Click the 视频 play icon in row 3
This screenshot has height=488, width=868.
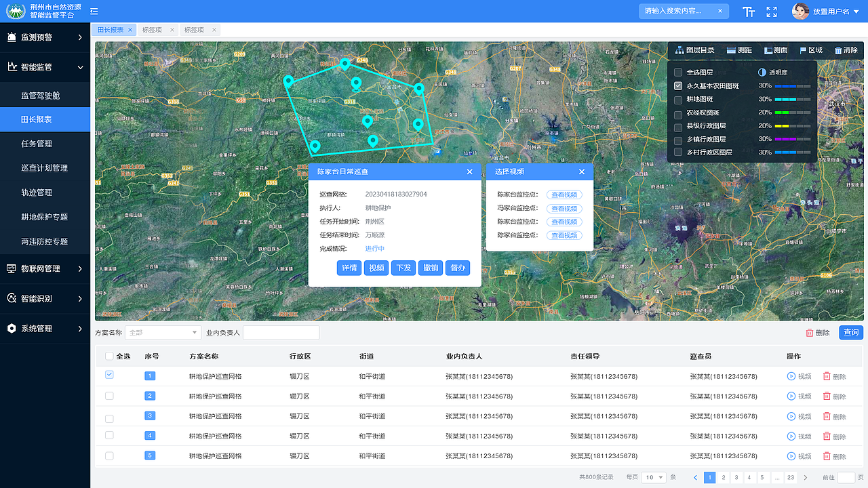point(791,416)
